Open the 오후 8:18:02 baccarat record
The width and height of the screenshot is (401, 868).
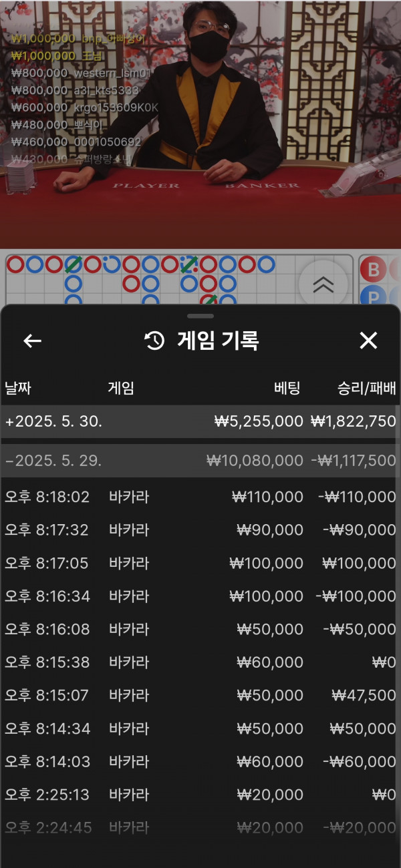pos(200,497)
